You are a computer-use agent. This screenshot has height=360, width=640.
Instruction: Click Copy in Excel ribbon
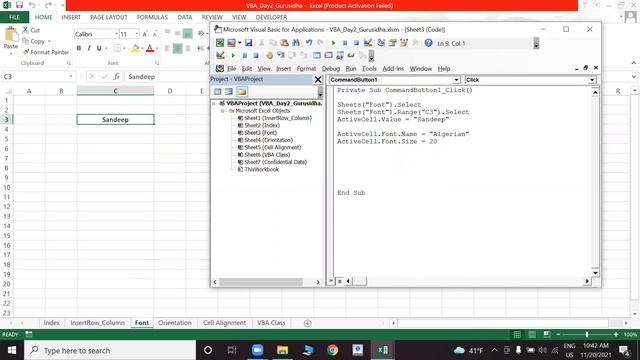[34, 41]
